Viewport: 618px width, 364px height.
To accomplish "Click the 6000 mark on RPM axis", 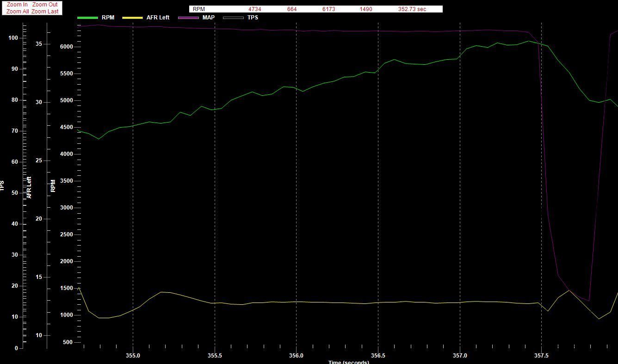I will click(x=67, y=47).
